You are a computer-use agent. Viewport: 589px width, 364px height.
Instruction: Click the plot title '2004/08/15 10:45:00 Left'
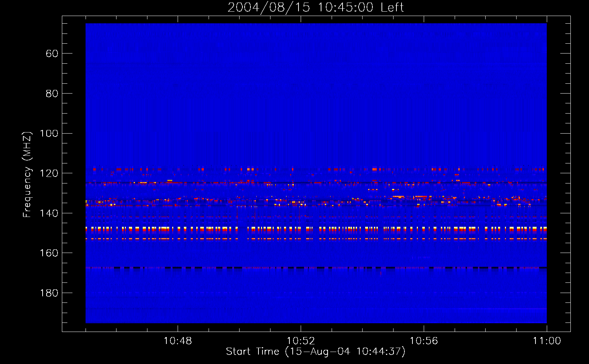tap(316, 7)
